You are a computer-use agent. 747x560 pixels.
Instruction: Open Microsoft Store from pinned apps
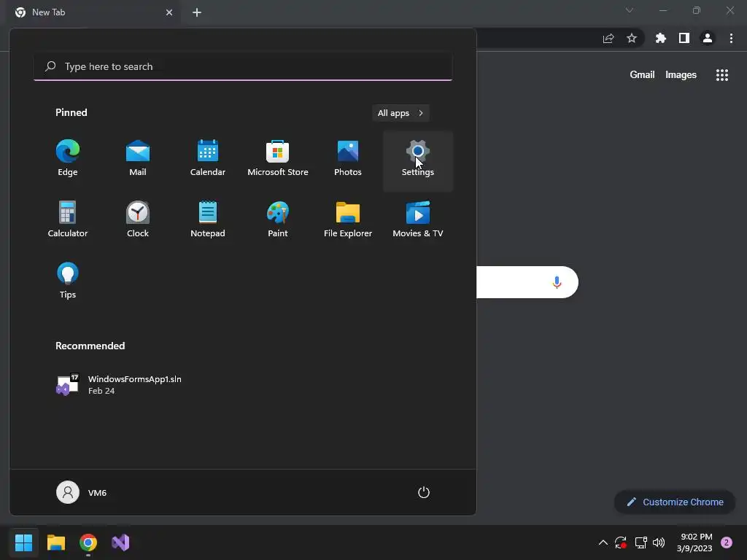click(x=278, y=158)
